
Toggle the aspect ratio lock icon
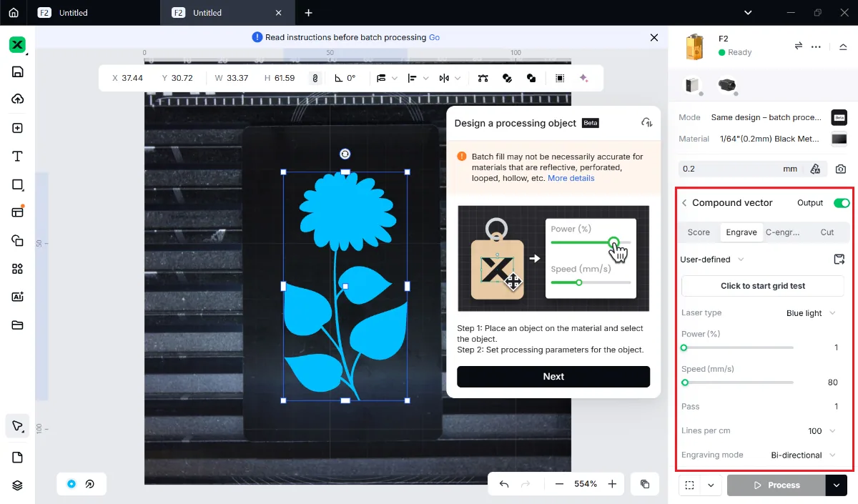coord(315,78)
